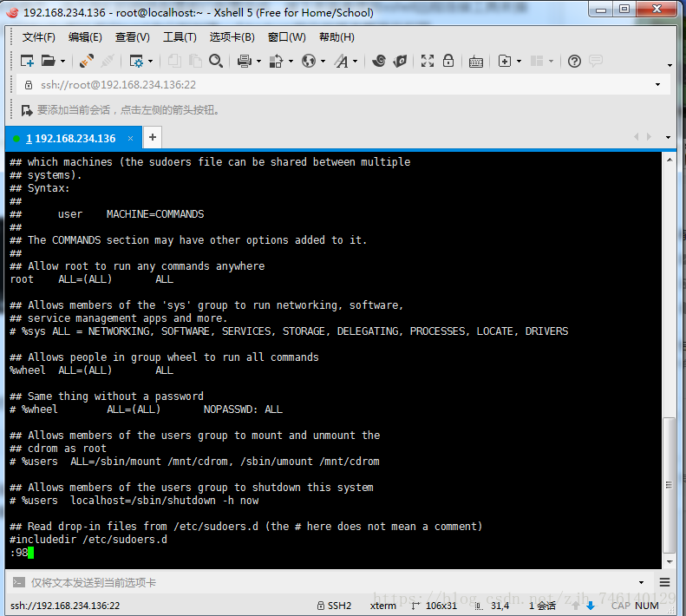Open the 窗口(W) menu
Image resolution: width=686 pixels, height=616 pixels.
coord(286,37)
